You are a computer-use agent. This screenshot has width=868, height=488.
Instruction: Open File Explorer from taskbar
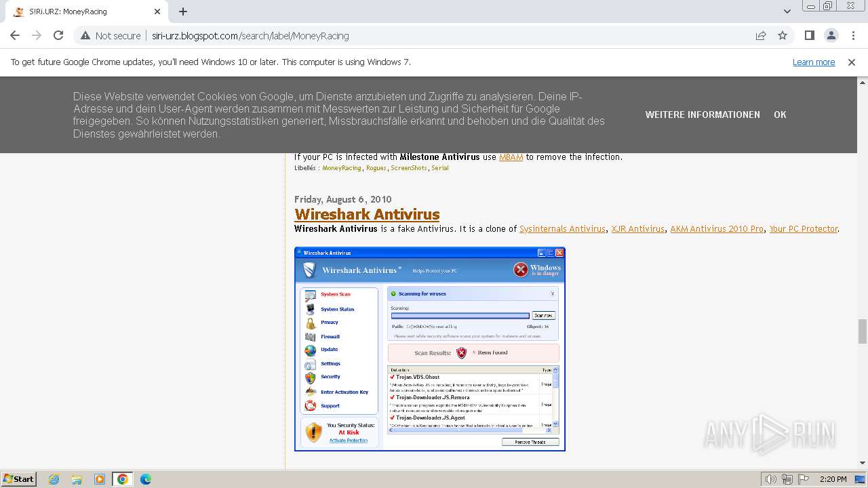[x=77, y=479]
